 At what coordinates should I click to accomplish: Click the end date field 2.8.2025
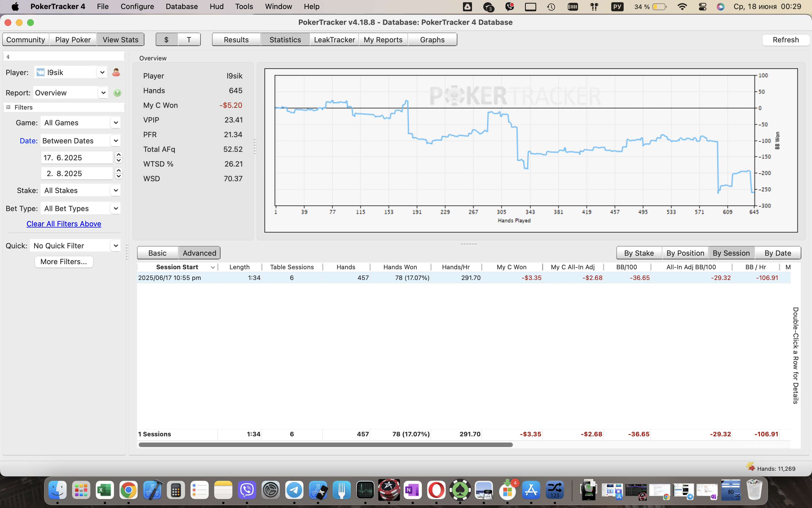coord(77,173)
